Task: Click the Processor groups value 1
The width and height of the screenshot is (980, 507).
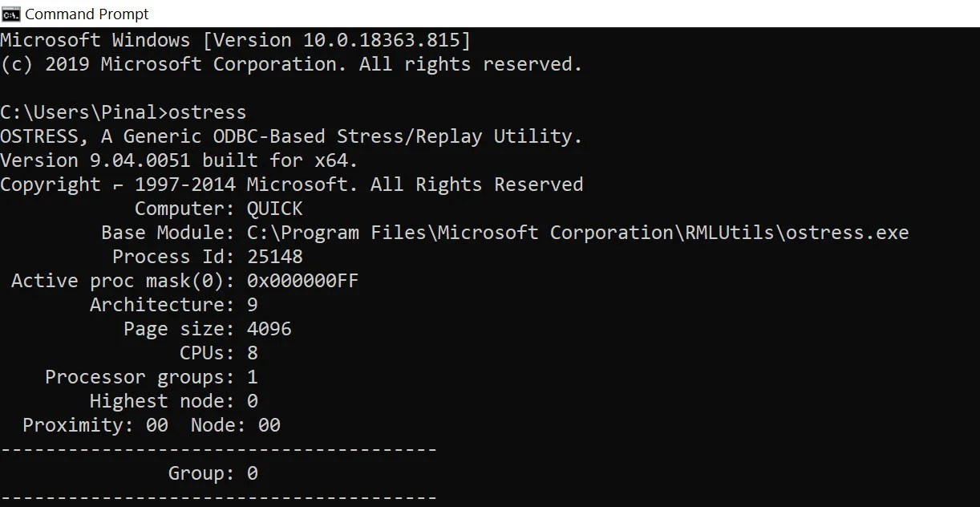Action: click(x=251, y=376)
